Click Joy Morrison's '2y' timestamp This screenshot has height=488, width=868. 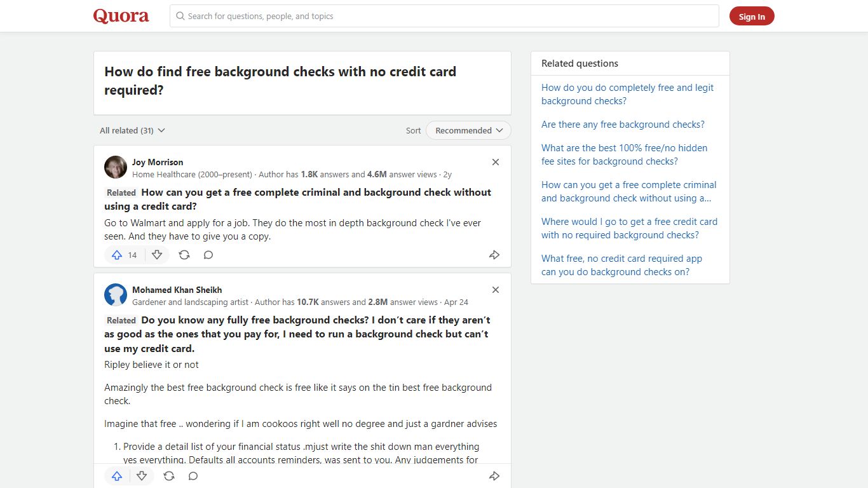(447, 174)
